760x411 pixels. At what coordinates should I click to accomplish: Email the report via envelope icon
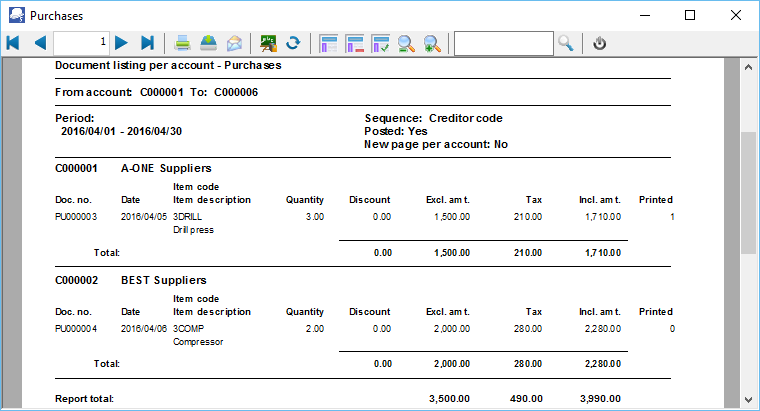tap(234, 43)
